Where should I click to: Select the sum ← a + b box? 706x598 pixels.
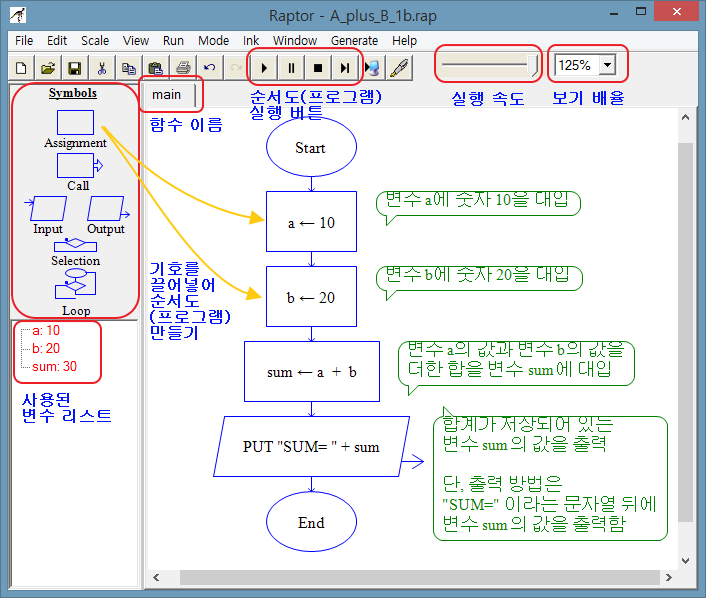312,371
